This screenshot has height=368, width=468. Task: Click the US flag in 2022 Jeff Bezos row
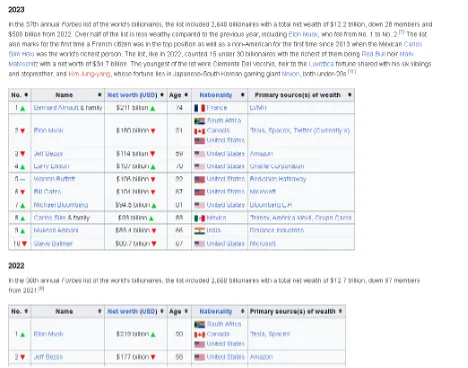(199, 357)
